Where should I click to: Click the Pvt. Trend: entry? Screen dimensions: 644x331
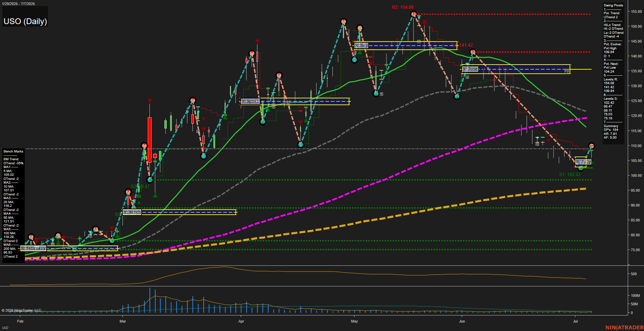(612, 13)
